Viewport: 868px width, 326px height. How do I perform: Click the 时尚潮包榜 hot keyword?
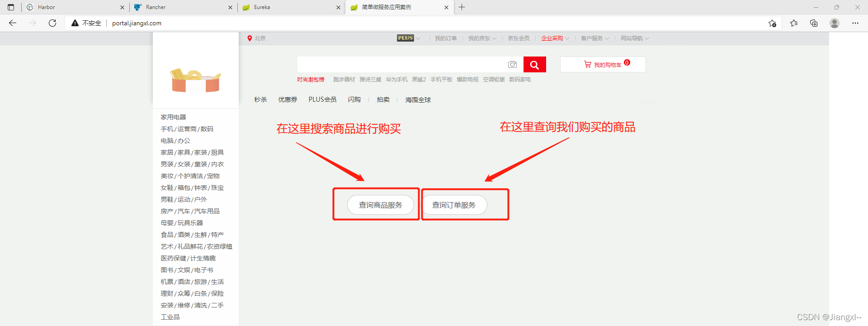[311, 80]
